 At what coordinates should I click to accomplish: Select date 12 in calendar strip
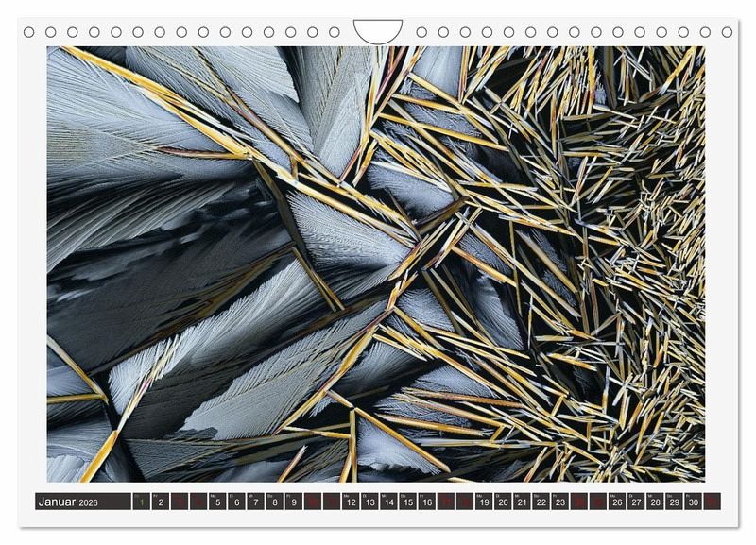point(351,502)
